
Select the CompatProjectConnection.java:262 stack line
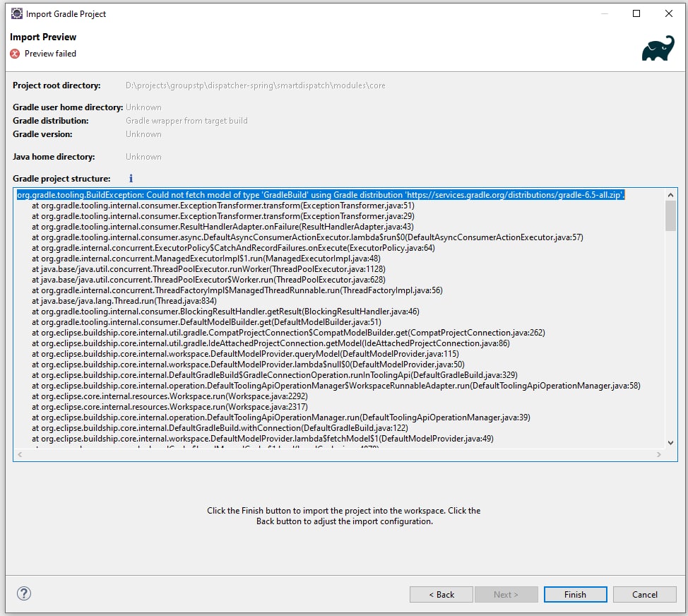288,333
